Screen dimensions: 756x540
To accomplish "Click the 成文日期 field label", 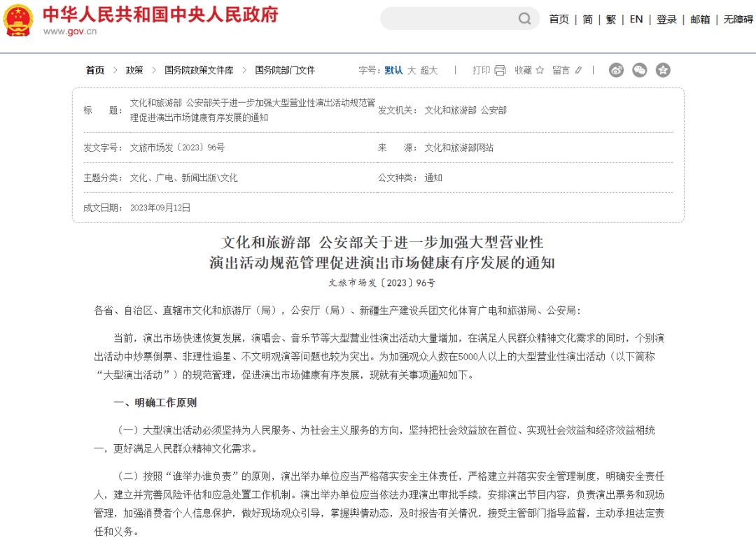I will tap(103, 208).
